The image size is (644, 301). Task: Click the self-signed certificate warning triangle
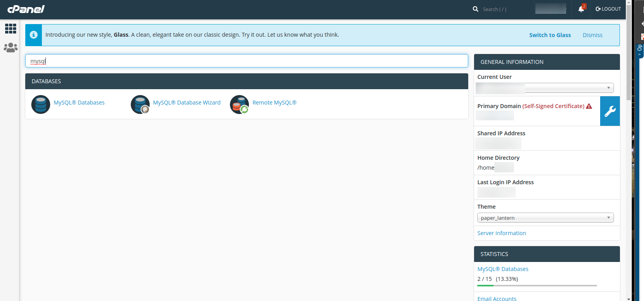[x=589, y=106]
